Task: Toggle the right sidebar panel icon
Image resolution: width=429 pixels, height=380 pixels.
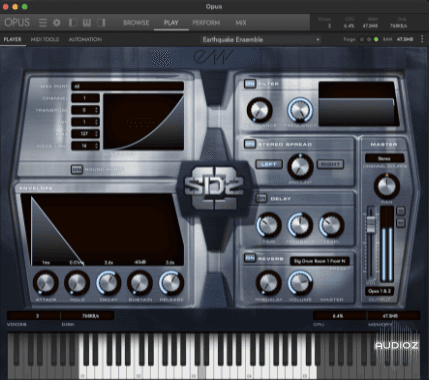Action: (x=101, y=23)
